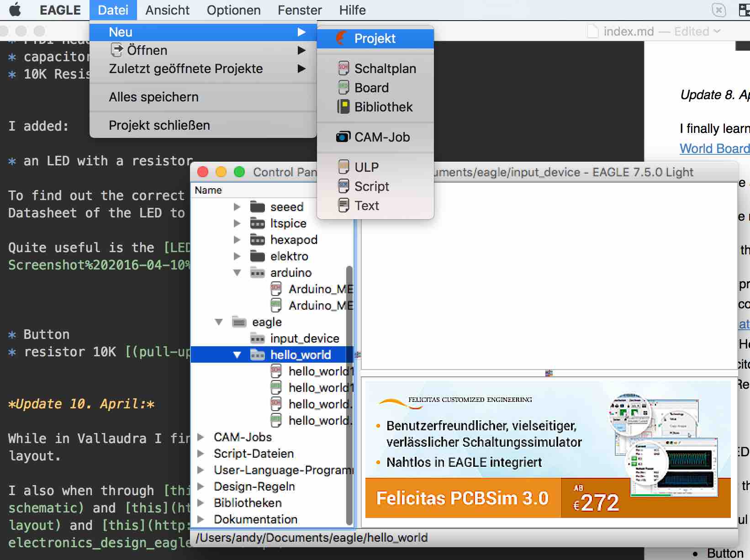Click the Control Panel tree vertical scrollbar
The height and width of the screenshot is (560, 750).
point(349,396)
